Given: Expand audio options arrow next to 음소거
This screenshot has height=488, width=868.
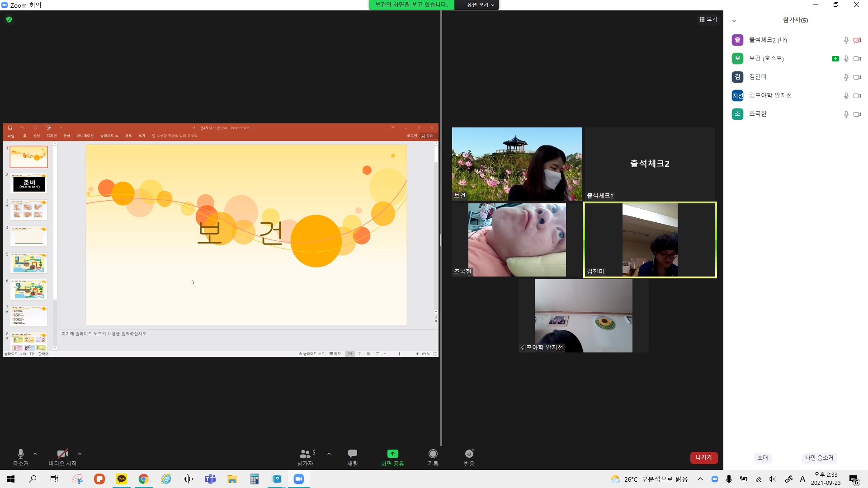Looking at the screenshot, I should (x=35, y=454).
